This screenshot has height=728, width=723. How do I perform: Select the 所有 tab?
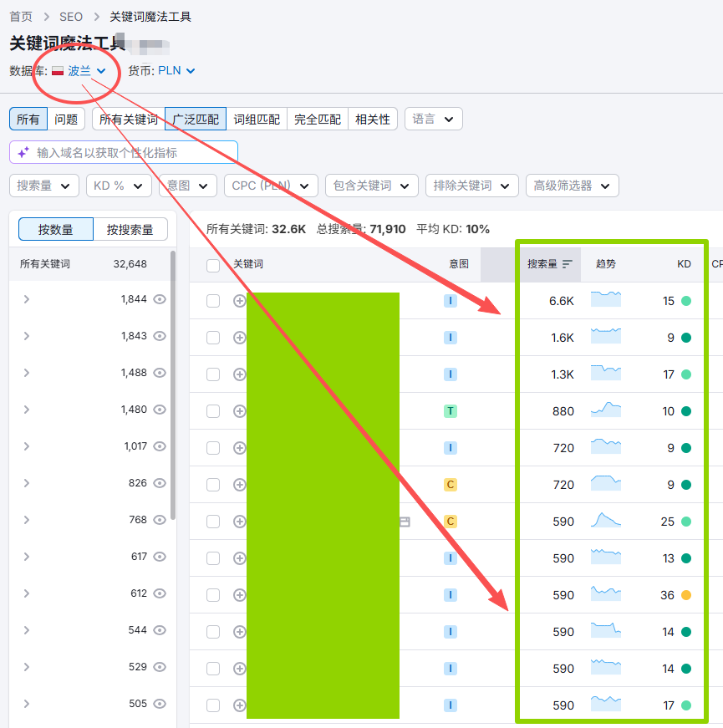point(28,119)
